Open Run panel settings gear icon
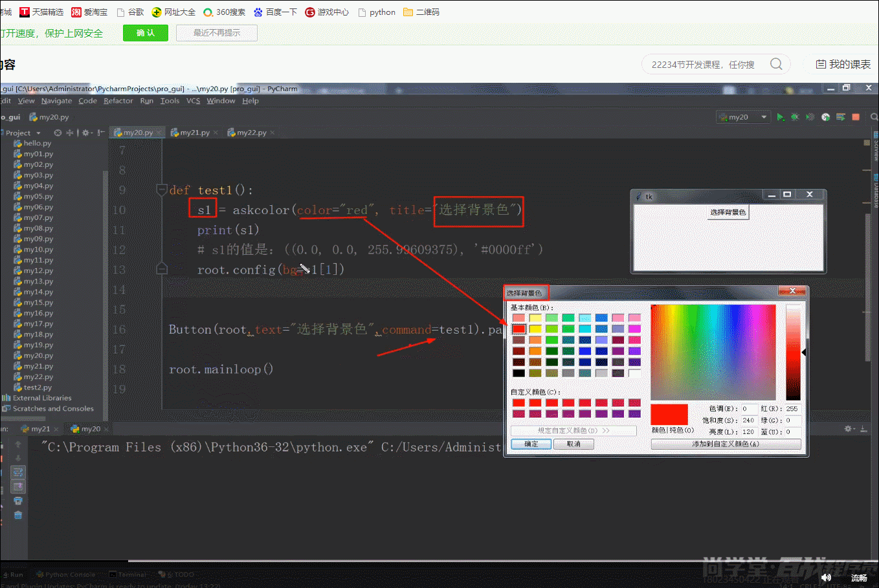879x588 pixels. coord(849,429)
